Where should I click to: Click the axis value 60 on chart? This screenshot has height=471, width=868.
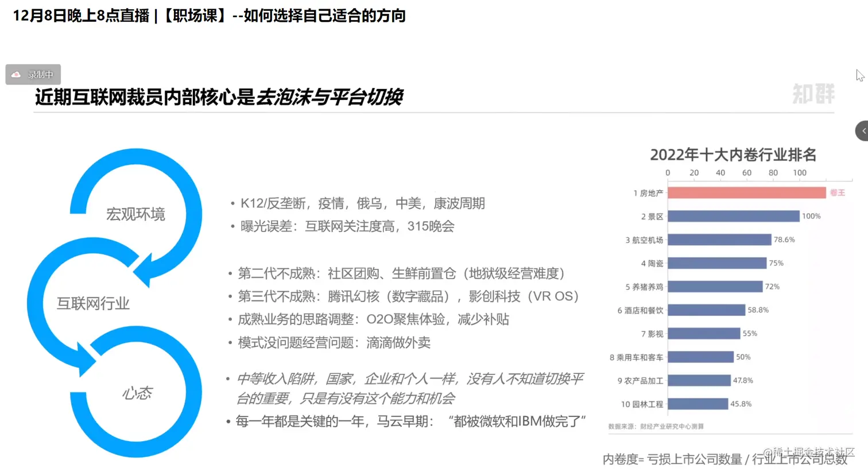tap(746, 172)
